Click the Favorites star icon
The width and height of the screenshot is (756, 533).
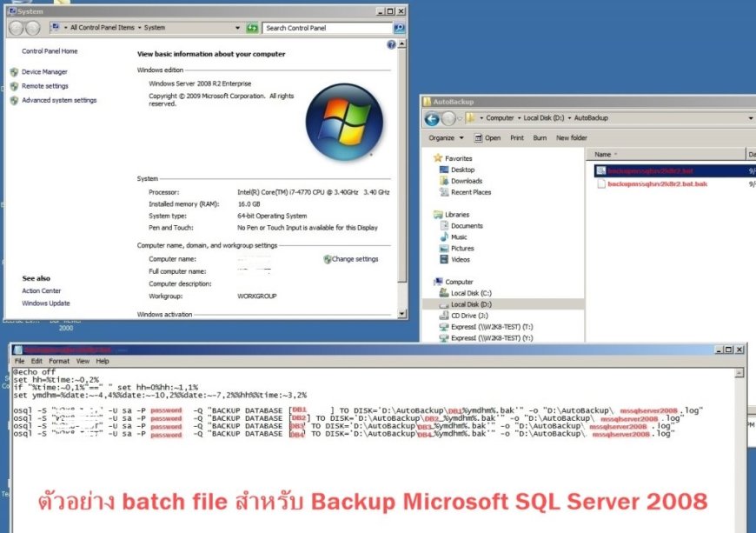[438, 157]
